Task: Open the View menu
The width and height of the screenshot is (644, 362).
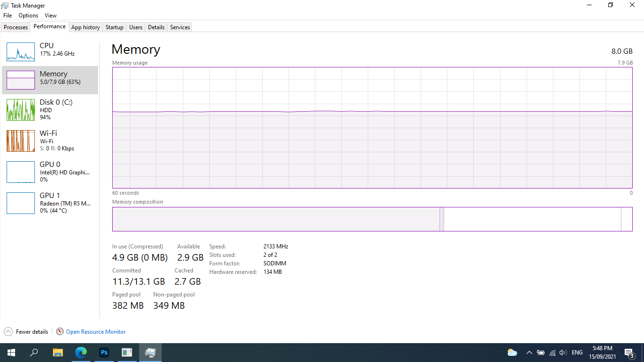Action: [51, 16]
